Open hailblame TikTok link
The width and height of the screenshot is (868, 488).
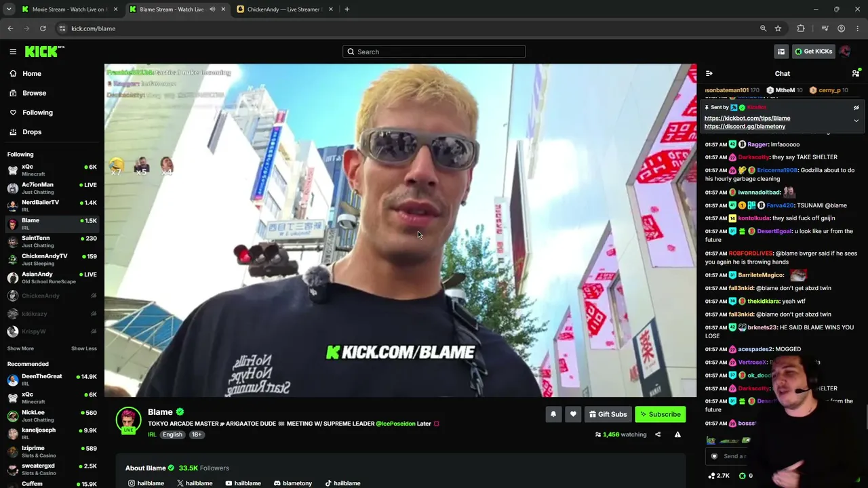[x=342, y=483]
